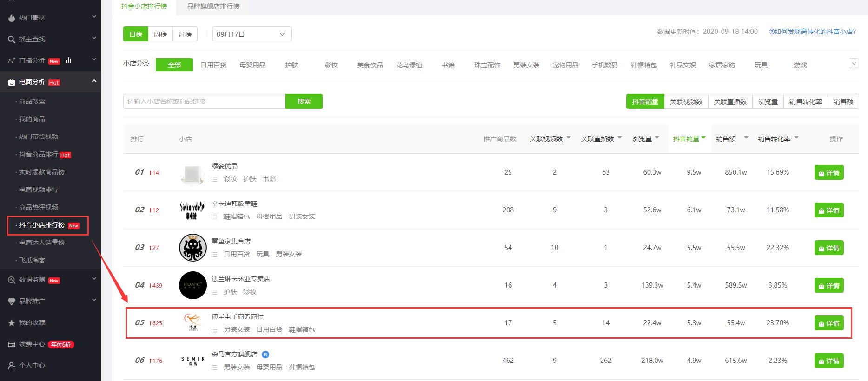Click the octopus logo of 章鱼家集合店
The width and height of the screenshot is (868, 381).
(x=193, y=248)
